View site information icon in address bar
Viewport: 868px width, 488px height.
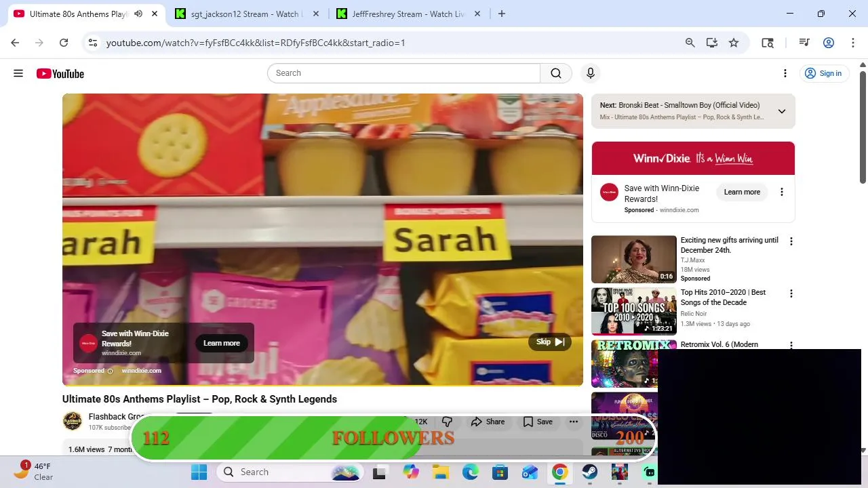[x=94, y=43]
